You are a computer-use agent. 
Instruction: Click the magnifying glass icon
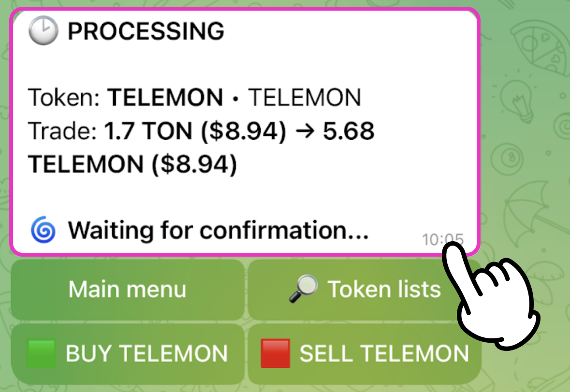click(x=303, y=289)
